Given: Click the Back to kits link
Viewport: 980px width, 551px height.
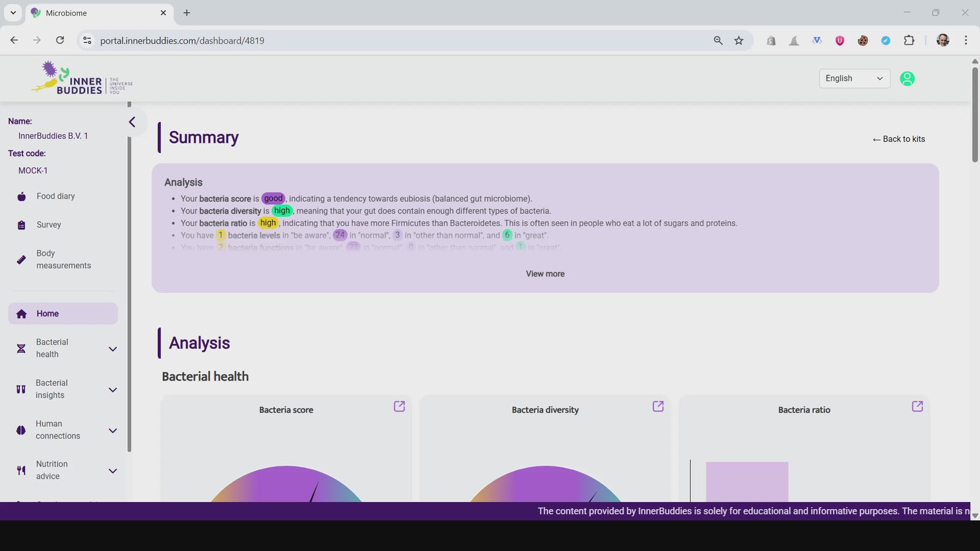Looking at the screenshot, I should [899, 139].
